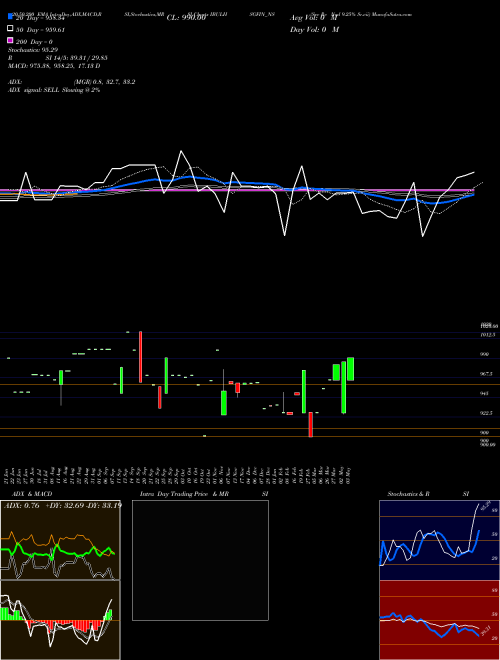Click the tall red candle reaching 1012.5
Screen dimensions: 500x660
click(141, 357)
